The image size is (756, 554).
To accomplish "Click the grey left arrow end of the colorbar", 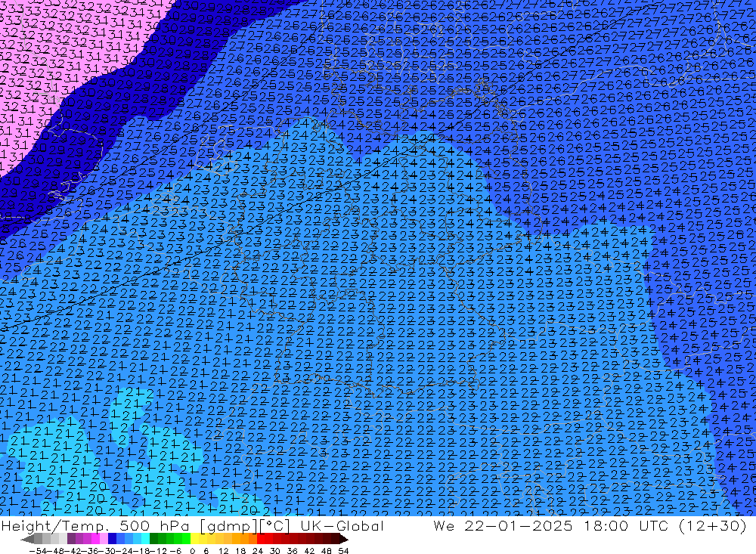I will 27,540.
